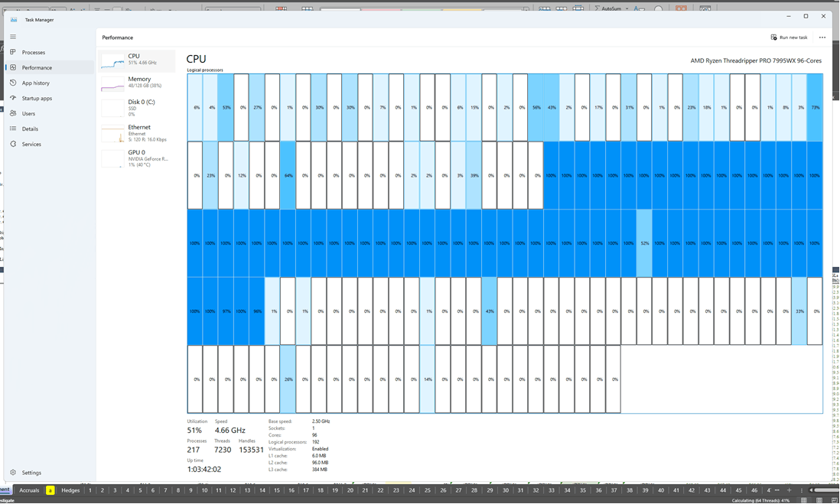The width and height of the screenshot is (840, 504).
Task: Open Task Manager Settings
Action: 49,473
